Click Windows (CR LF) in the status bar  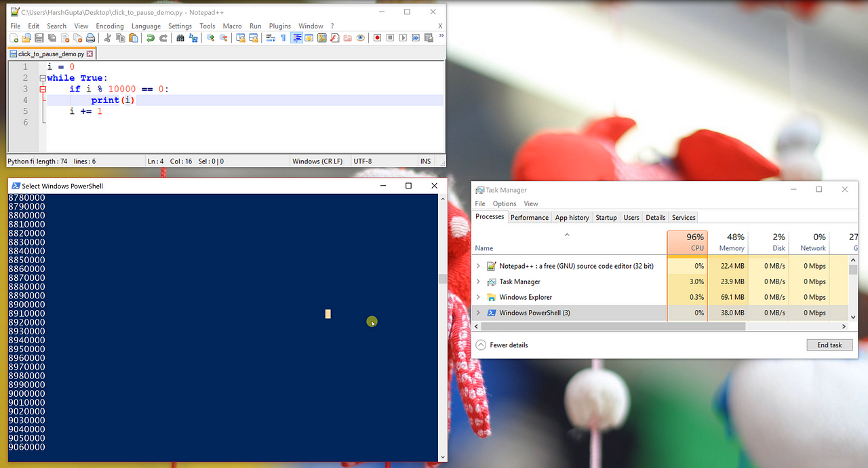point(317,161)
